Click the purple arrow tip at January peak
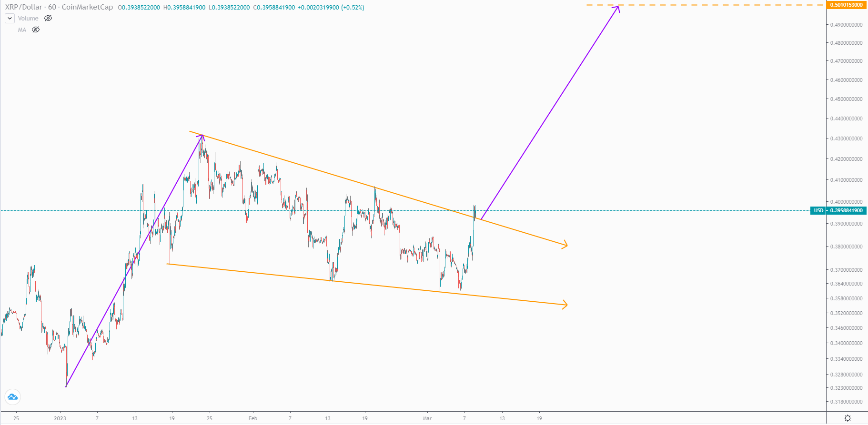 (x=202, y=137)
